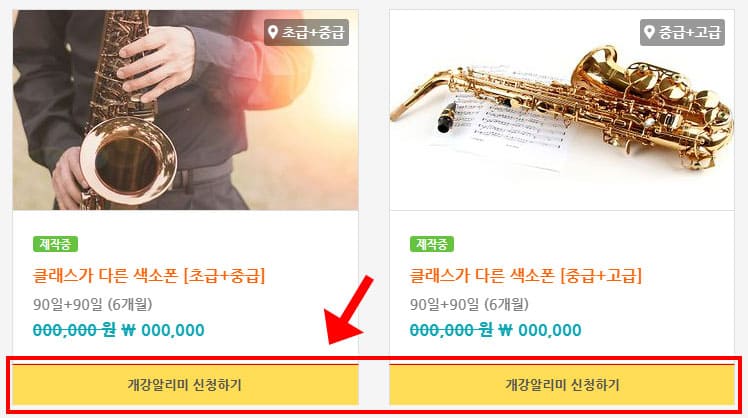Image resolution: width=748 pixels, height=418 pixels.
Task: Click the location pin icon beside 초급+중급
Action: [x=273, y=32]
